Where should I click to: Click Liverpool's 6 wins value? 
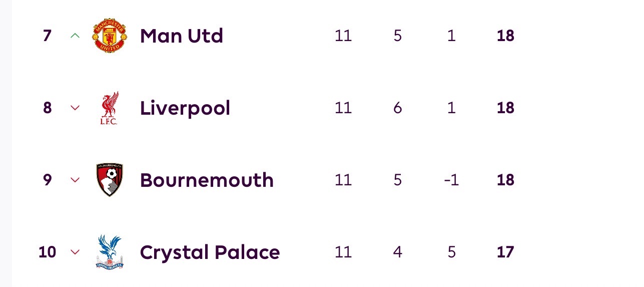coord(398,108)
